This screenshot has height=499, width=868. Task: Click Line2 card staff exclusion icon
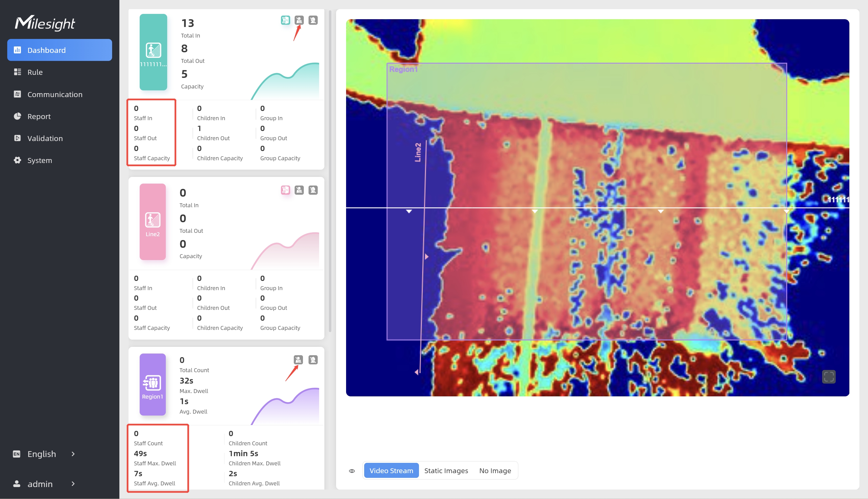[299, 190]
